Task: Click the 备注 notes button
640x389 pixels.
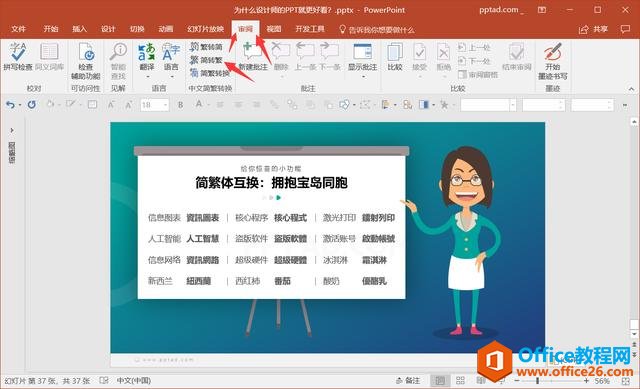Action: click(408, 380)
